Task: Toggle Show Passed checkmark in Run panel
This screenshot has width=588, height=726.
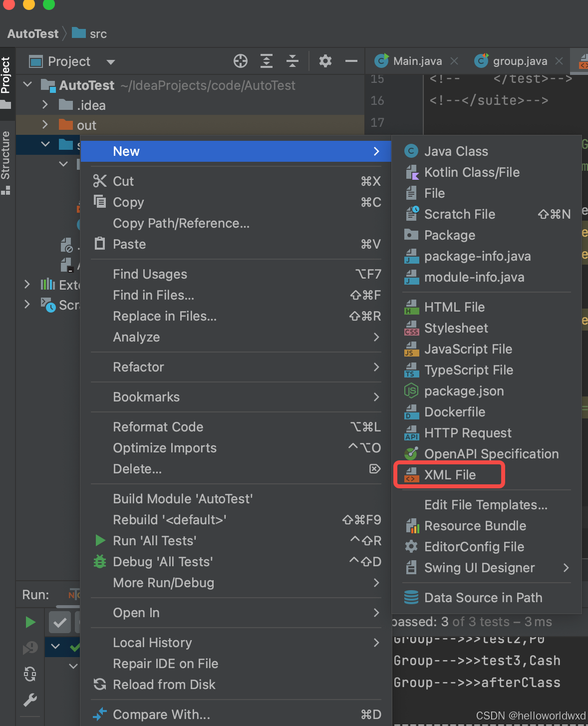Action: click(x=59, y=622)
